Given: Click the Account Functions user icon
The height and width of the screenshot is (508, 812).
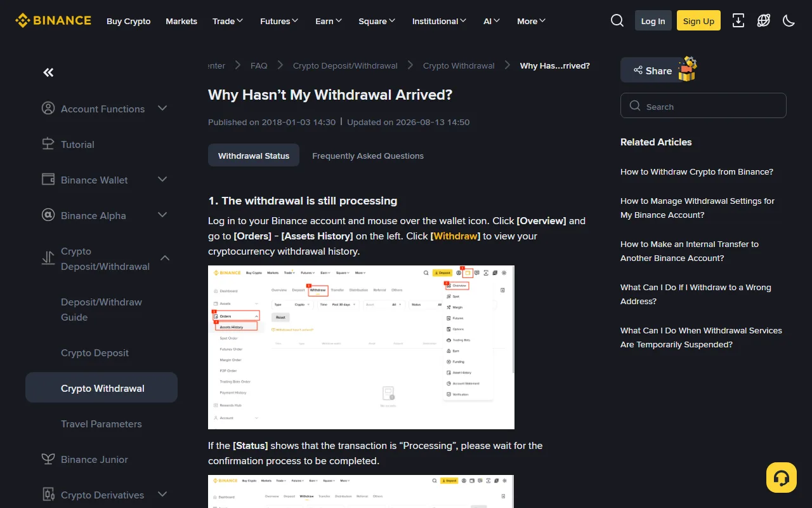Looking at the screenshot, I should point(48,109).
